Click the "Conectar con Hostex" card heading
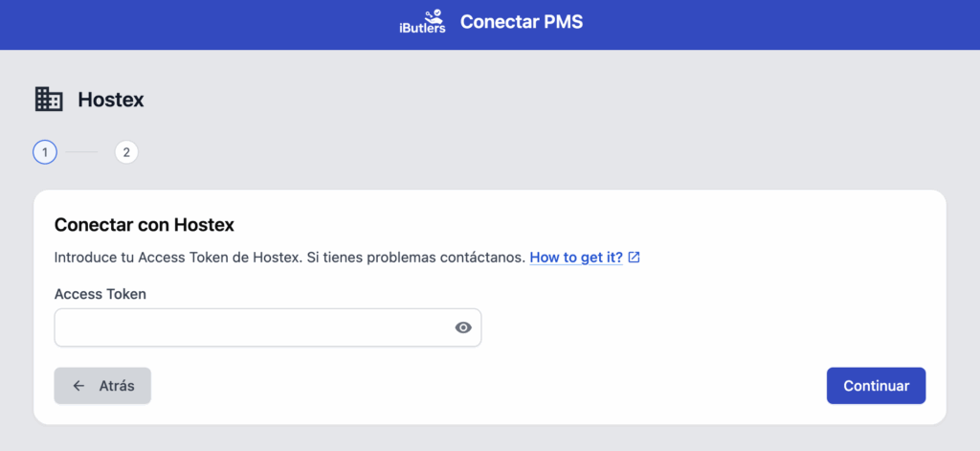 coord(145,225)
